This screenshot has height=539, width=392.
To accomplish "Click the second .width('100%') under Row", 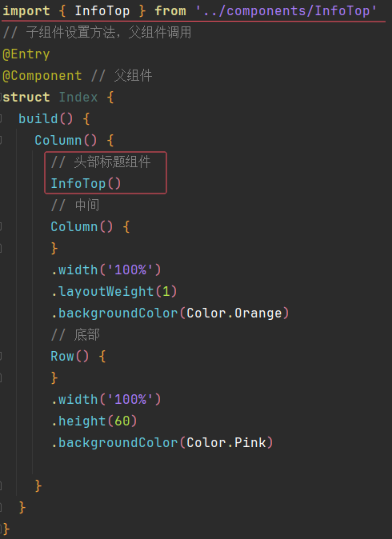I will coord(106,399).
